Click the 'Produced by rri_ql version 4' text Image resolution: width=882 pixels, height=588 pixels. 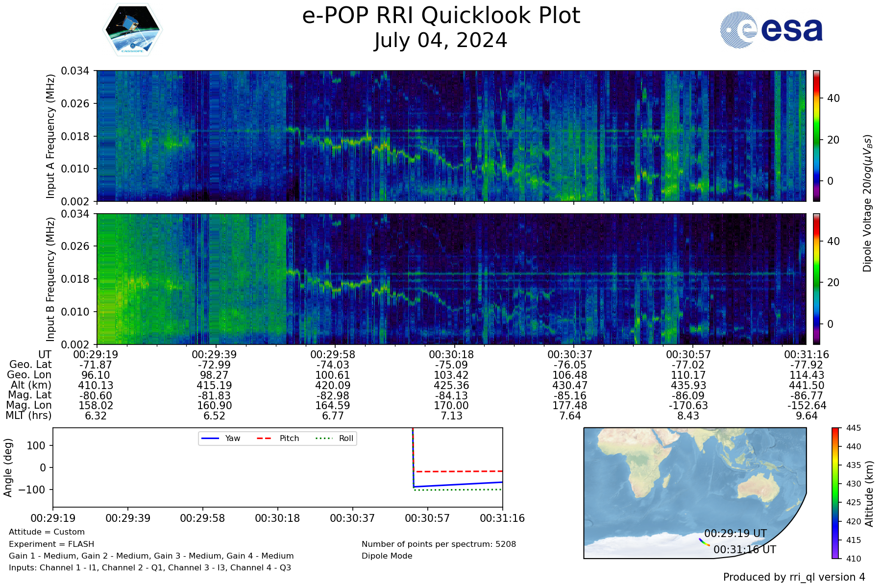(x=794, y=577)
